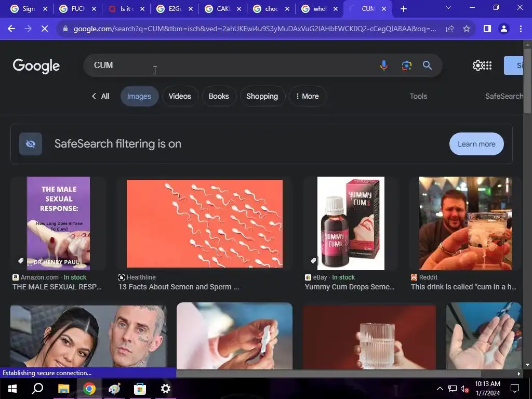This screenshot has width=532, height=399.
Task: Click the muted volume tray icon
Action: [464, 389]
